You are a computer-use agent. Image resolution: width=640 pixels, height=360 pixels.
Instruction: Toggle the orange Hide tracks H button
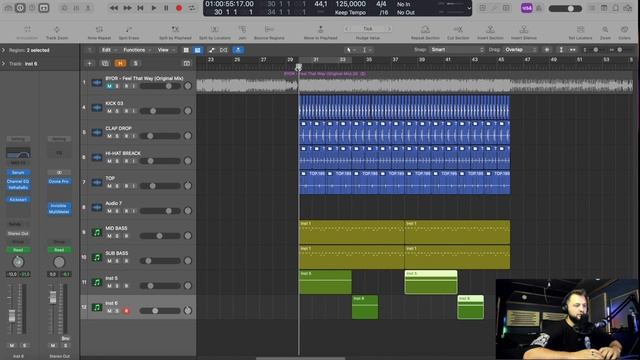[120, 63]
